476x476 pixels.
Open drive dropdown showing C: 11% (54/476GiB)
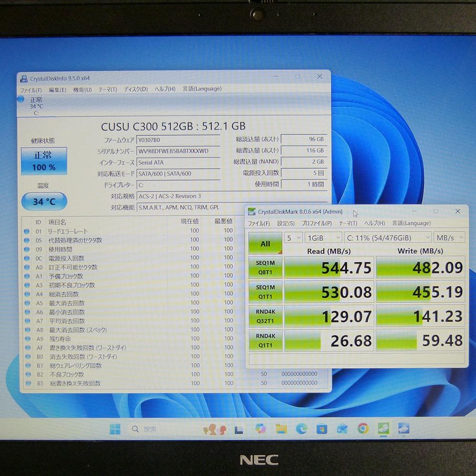388,238
